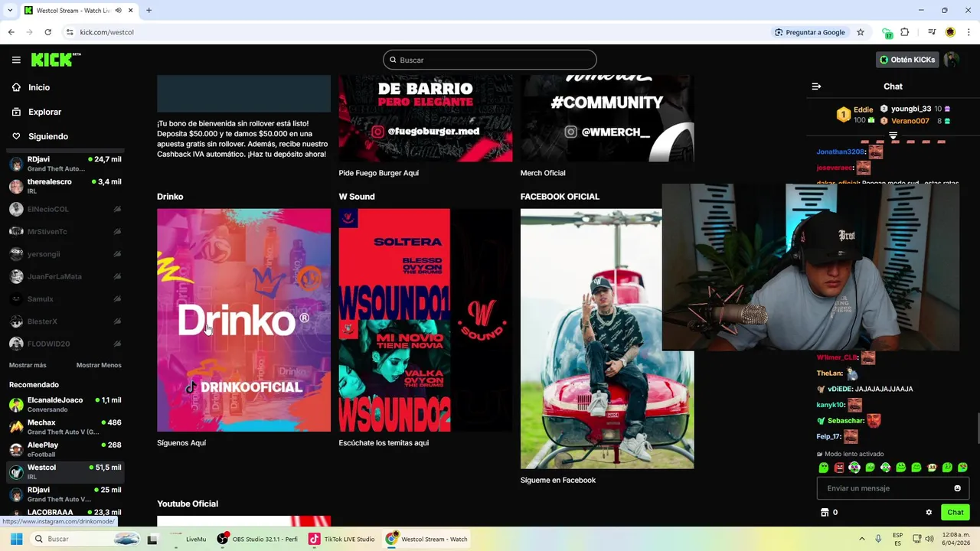Screen dimensions: 980x551
Task: Click the Drinko banner image
Action: (x=243, y=320)
